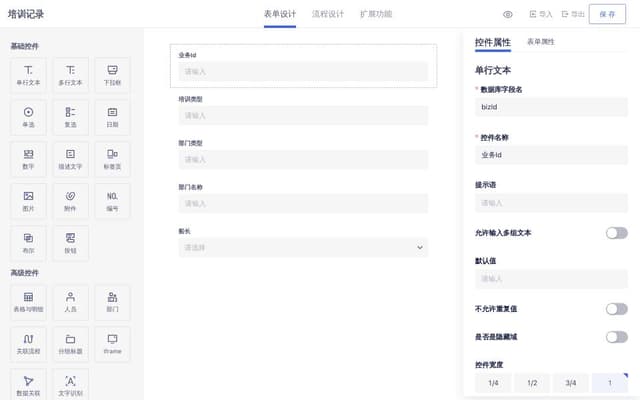Choose the 表格与明细 table control

[28, 302]
